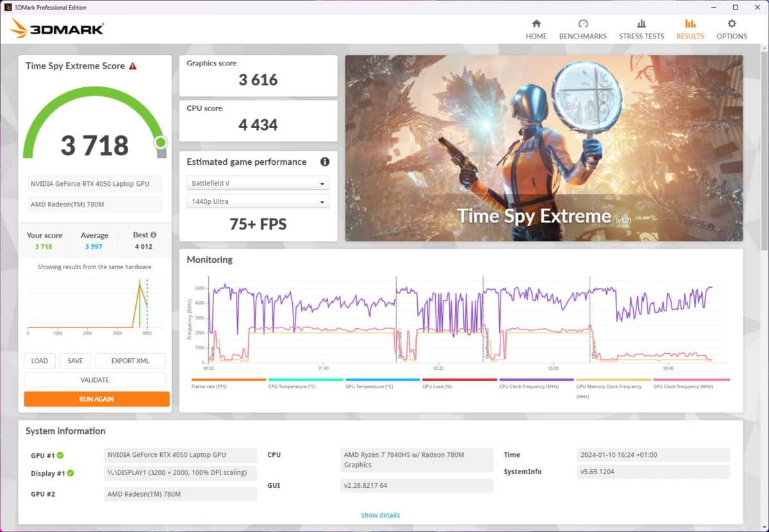Click the GPU #1 green check icon
The height and width of the screenshot is (532, 769).
click(60, 456)
